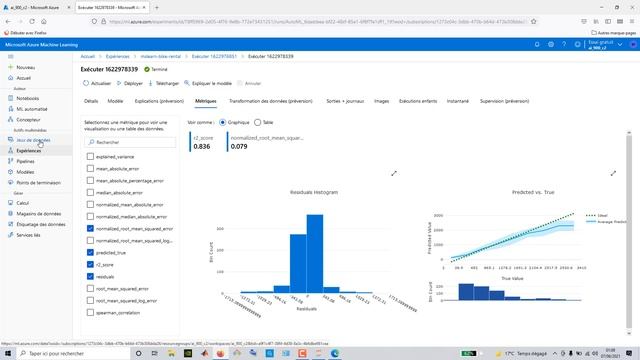The width and height of the screenshot is (640, 360).
Task: Check the explained_variance metric
Action: click(90, 156)
